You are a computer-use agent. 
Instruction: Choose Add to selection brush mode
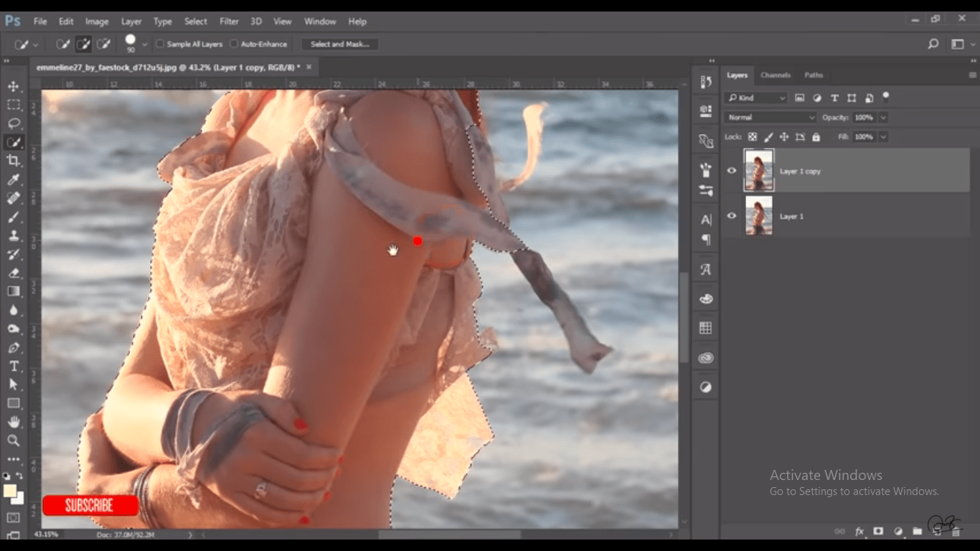[x=83, y=44]
